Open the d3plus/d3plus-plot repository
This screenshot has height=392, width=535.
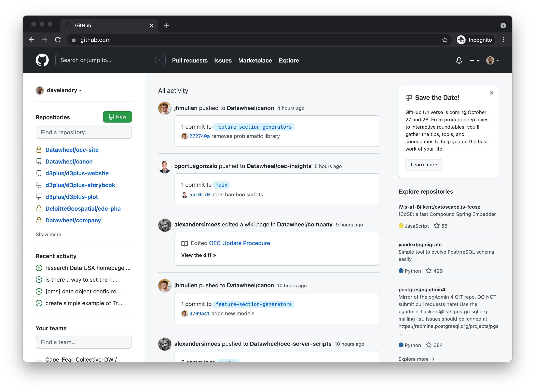[71, 197]
